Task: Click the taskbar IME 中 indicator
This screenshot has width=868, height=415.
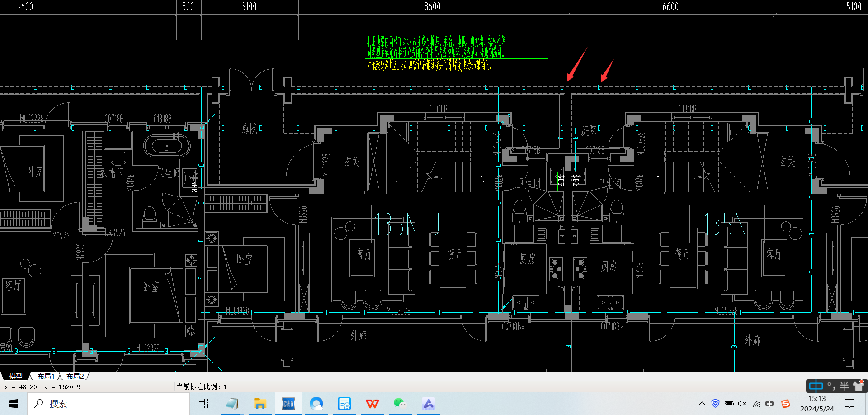Action: coord(770,404)
